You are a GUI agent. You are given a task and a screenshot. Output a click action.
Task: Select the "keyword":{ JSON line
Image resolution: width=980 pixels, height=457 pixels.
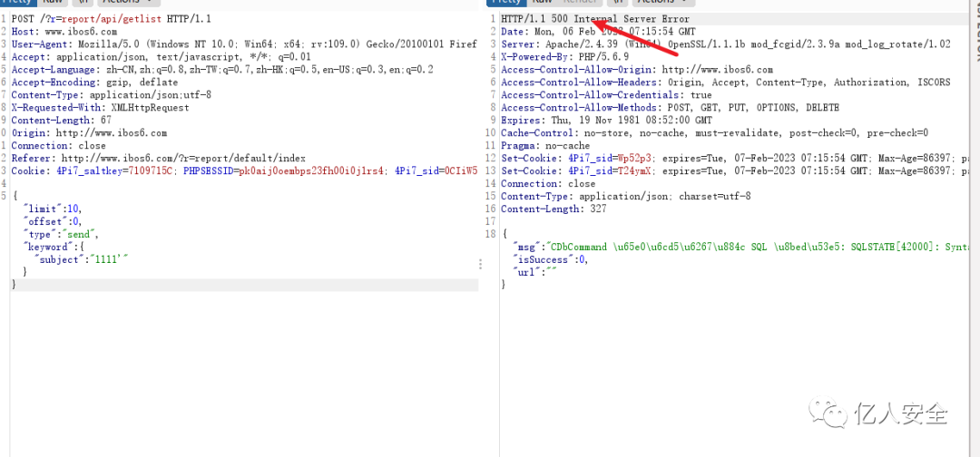[52, 247]
